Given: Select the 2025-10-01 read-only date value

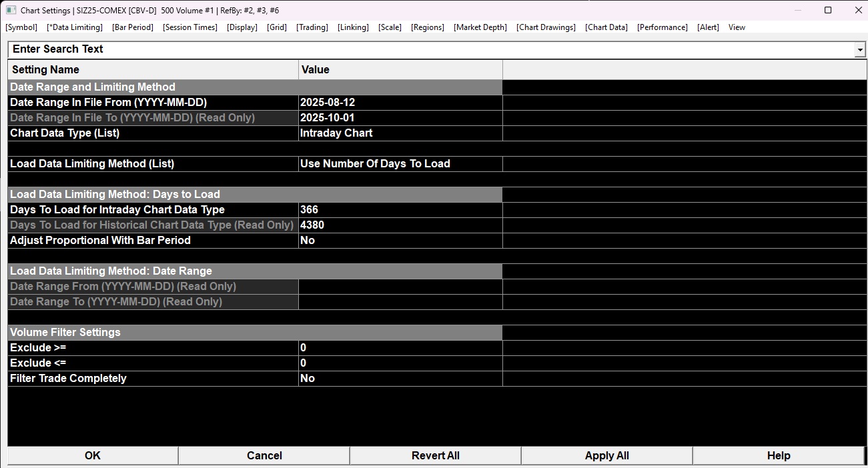Looking at the screenshot, I should pos(400,118).
